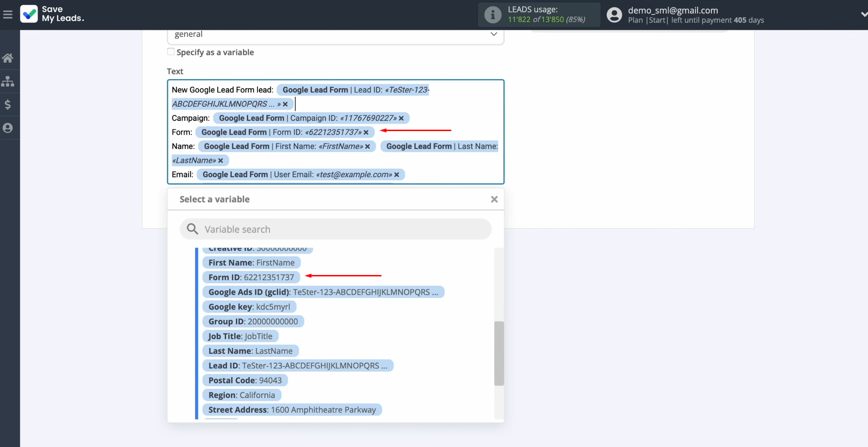Remove the Last Name variable tag
This screenshot has width=868, height=447.
tap(221, 160)
